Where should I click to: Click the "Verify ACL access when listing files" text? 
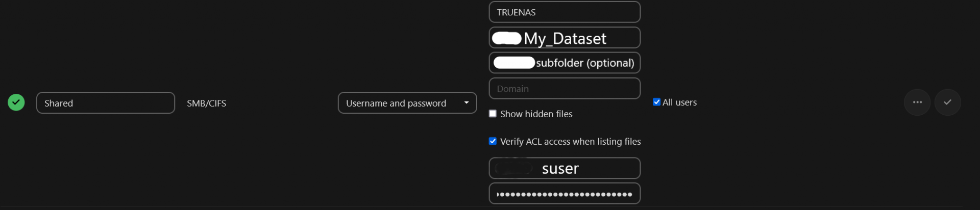tap(570, 142)
